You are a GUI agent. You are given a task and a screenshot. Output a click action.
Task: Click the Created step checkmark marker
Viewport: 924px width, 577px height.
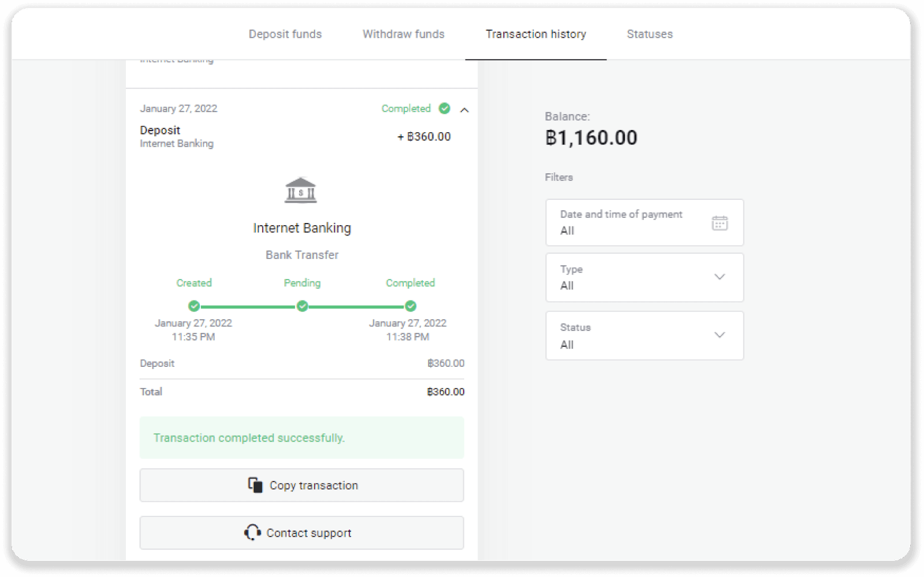point(194,306)
